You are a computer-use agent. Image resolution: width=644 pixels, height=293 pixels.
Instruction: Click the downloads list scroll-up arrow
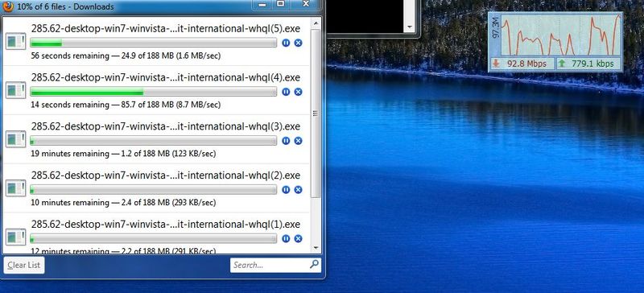pyautogui.click(x=316, y=23)
